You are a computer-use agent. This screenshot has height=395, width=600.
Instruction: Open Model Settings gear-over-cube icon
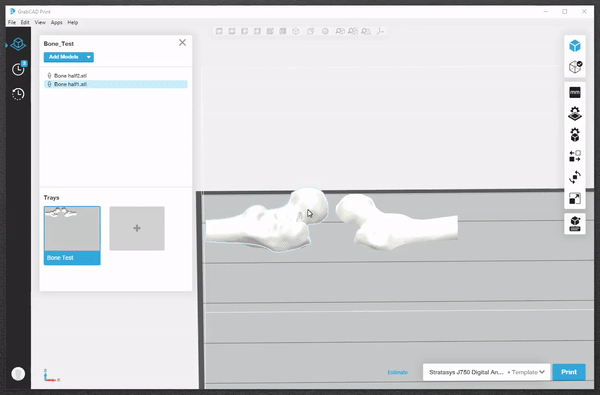click(x=575, y=135)
